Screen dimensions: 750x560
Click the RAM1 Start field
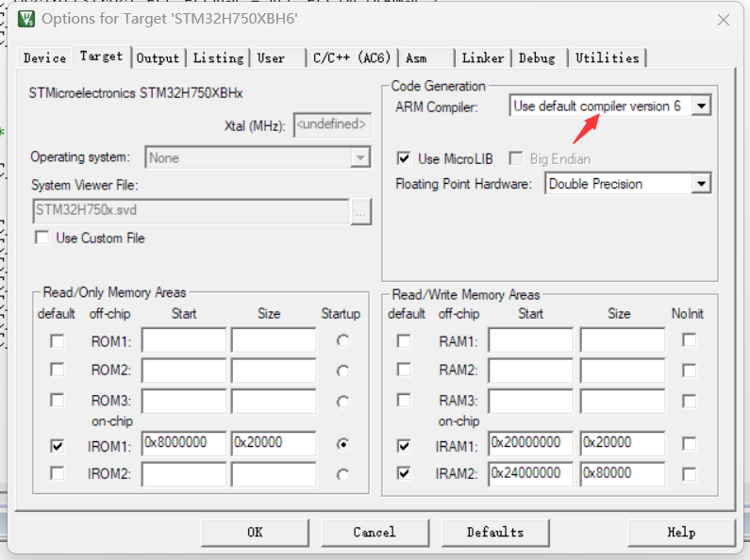[531, 340]
